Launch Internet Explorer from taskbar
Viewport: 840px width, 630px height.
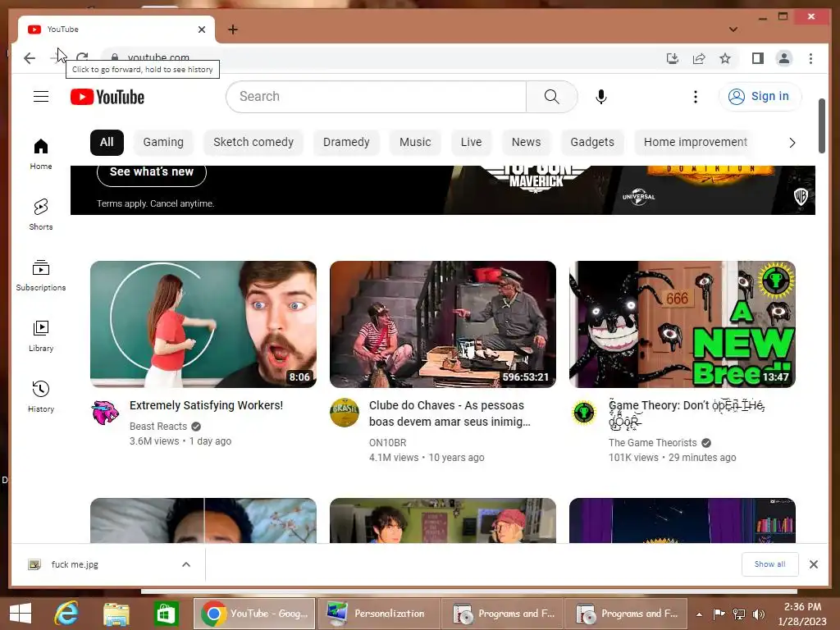tap(66, 614)
